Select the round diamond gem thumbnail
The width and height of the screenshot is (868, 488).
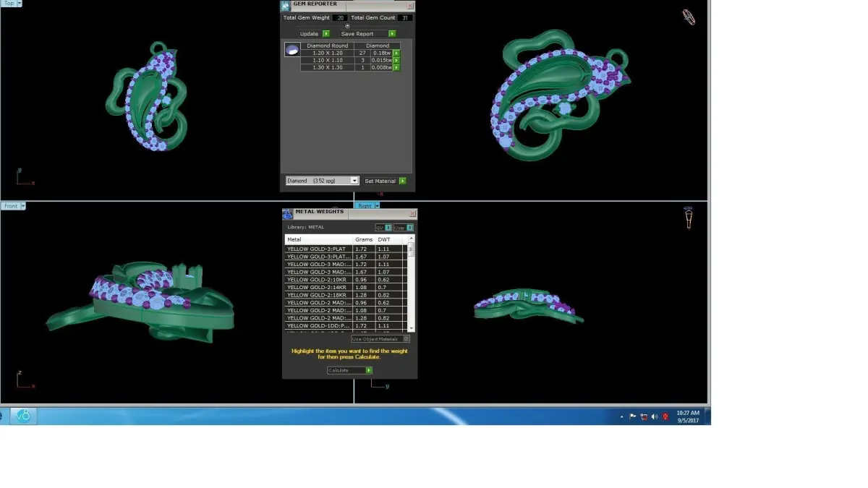point(292,50)
